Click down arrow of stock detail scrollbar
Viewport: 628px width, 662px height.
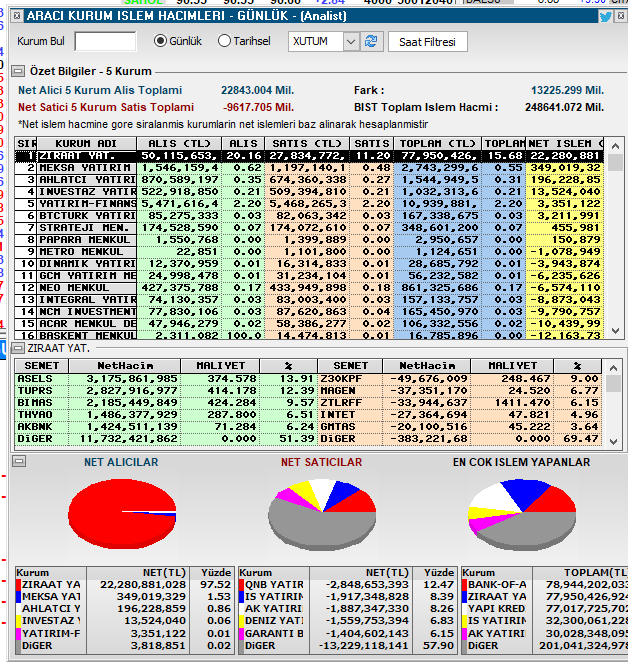coord(613,442)
